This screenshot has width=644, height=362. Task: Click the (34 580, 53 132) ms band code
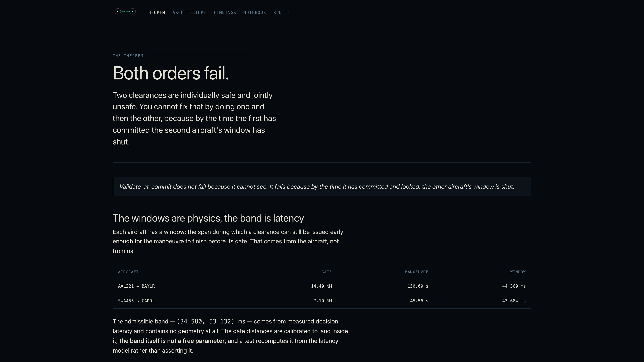tap(211, 322)
